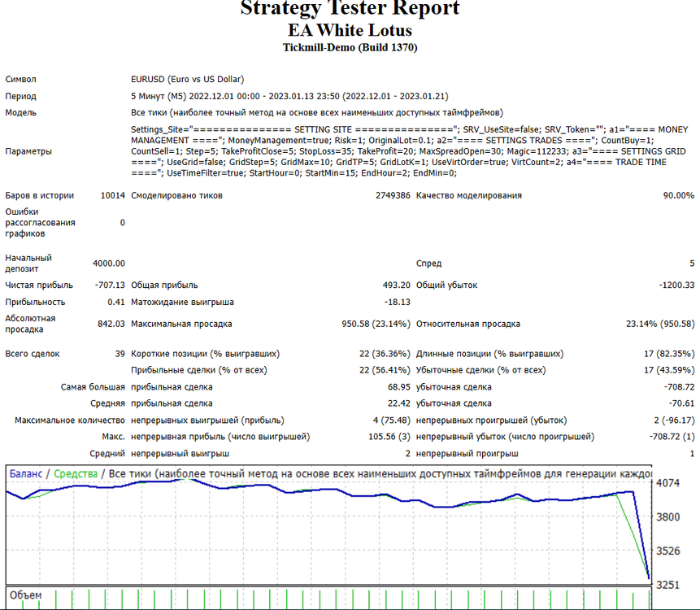Click the Ошибки рассогласования графиков label
700x610 pixels.
40,223
